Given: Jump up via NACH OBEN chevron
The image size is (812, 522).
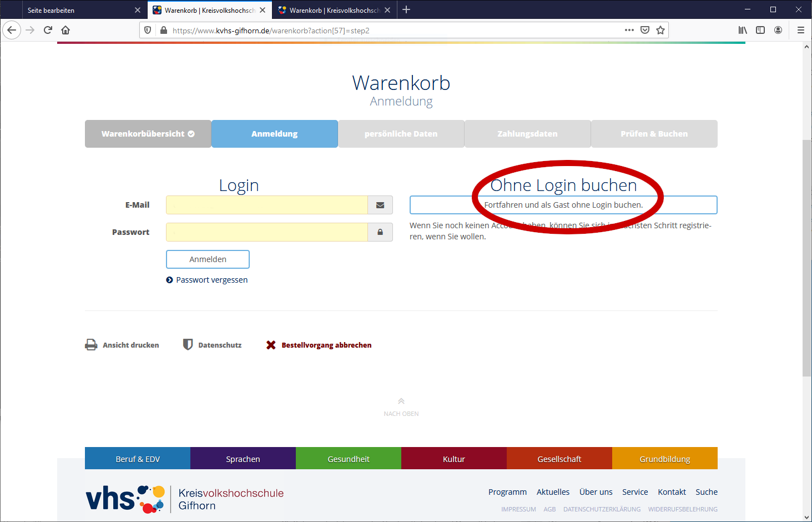Looking at the screenshot, I should (x=401, y=401).
